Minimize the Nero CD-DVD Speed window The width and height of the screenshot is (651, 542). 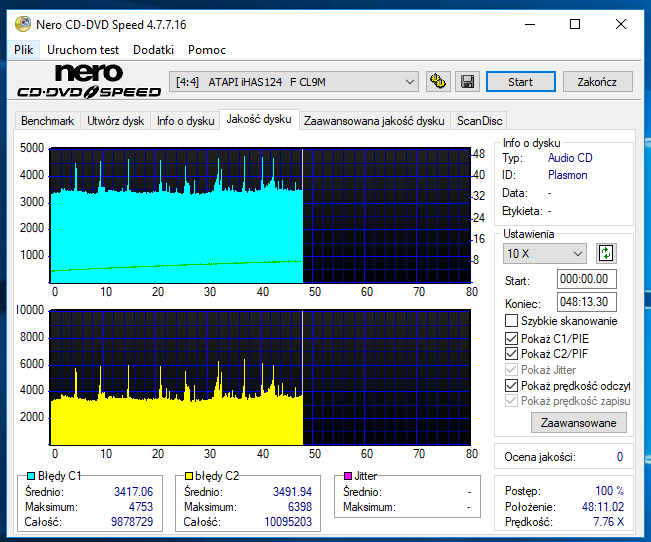(530, 25)
